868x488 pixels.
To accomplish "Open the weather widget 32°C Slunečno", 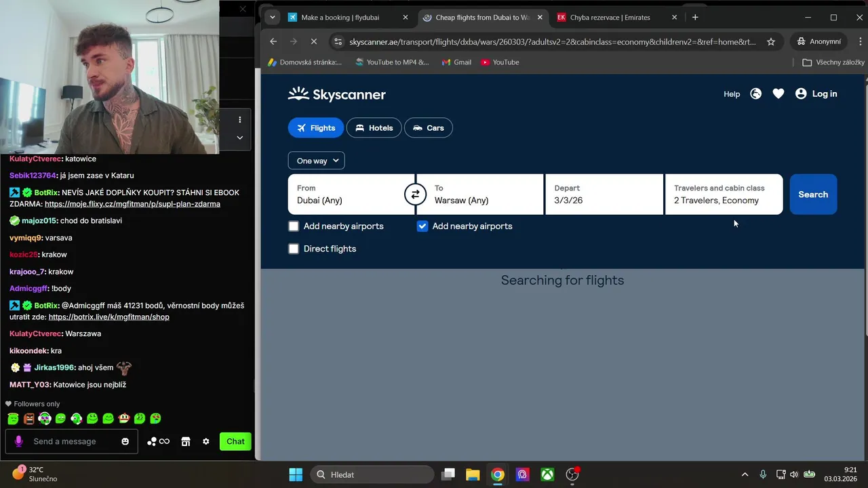I will [x=34, y=474].
